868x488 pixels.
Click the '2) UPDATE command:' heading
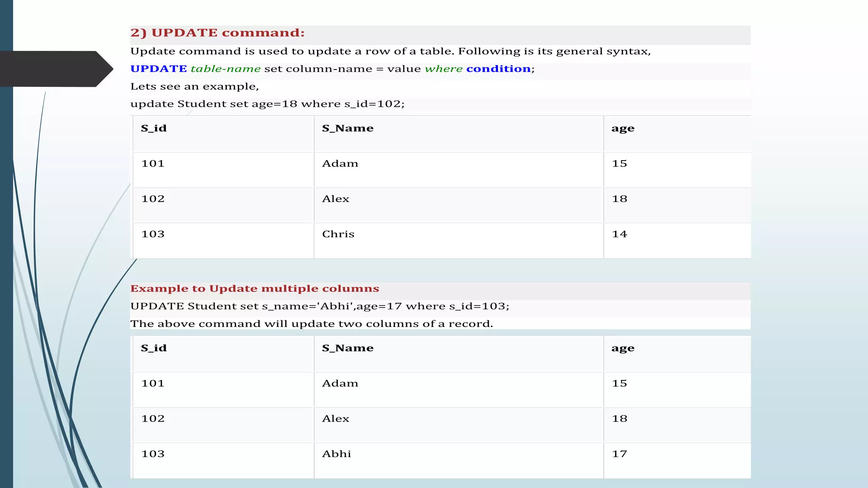point(217,33)
